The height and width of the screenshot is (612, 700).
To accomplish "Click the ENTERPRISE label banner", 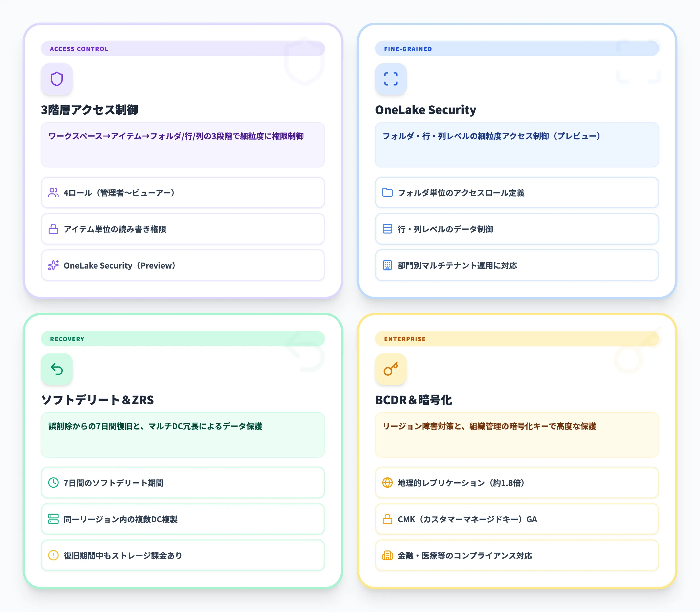I will [x=405, y=339].
